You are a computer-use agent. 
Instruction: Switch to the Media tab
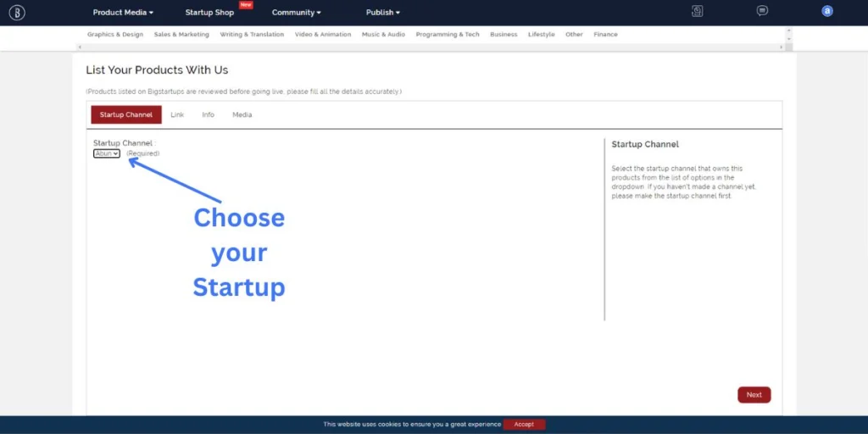click(242, 114)
